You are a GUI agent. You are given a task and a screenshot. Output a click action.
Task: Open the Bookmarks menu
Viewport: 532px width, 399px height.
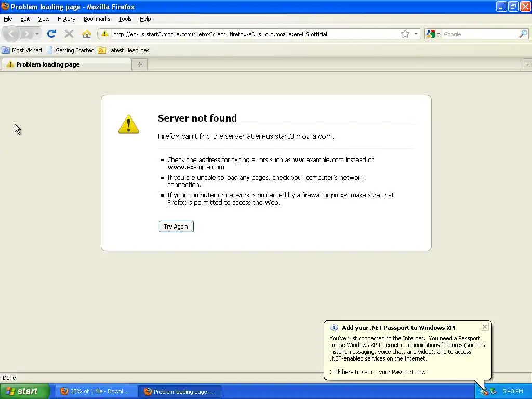click(97, 19)
